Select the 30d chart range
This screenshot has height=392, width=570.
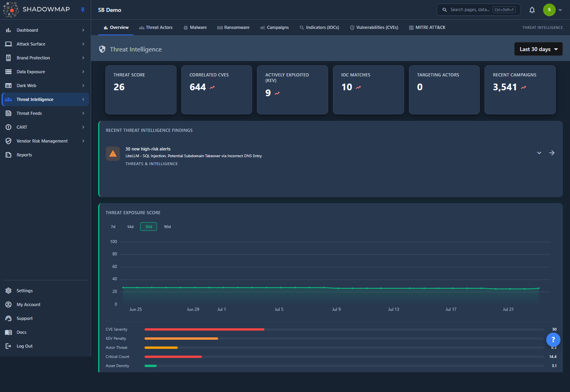pyautogui.click(x=148, y=226)
